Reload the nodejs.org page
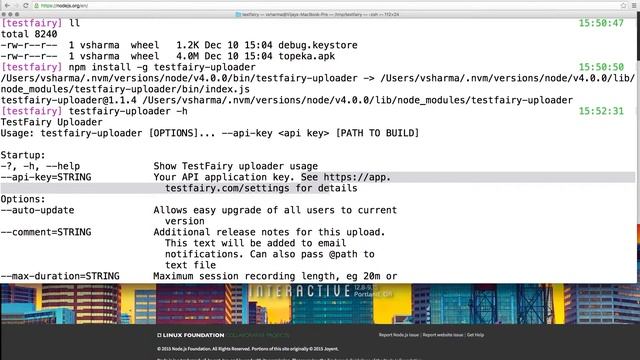This screenshot has height=360, width=640. click(25, 5)
